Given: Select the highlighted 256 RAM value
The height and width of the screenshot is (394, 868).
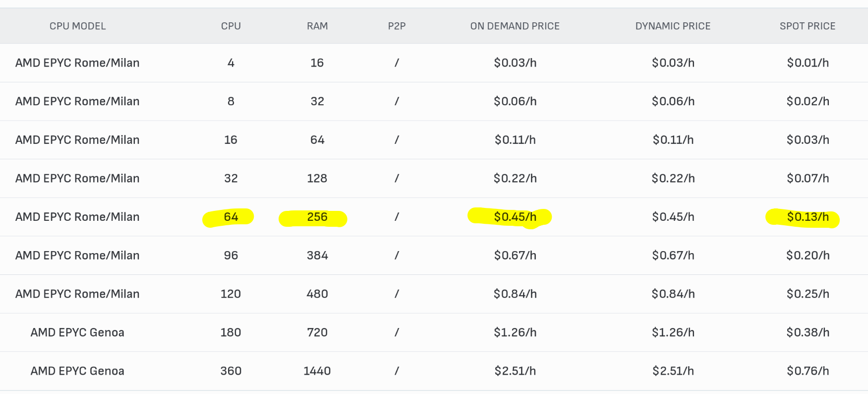Looking at the screenshot, I should tap(317, 217).
